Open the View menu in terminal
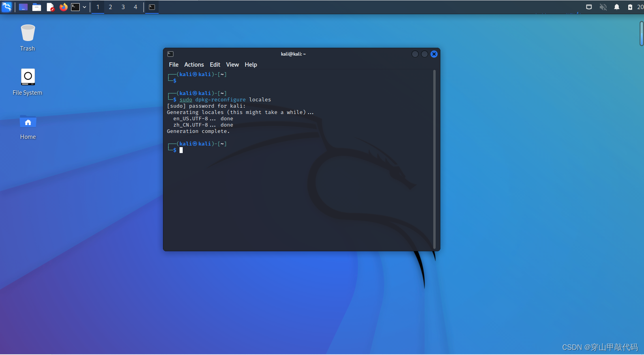The height and width of the screenshot is (355, 644). (232, 65)
